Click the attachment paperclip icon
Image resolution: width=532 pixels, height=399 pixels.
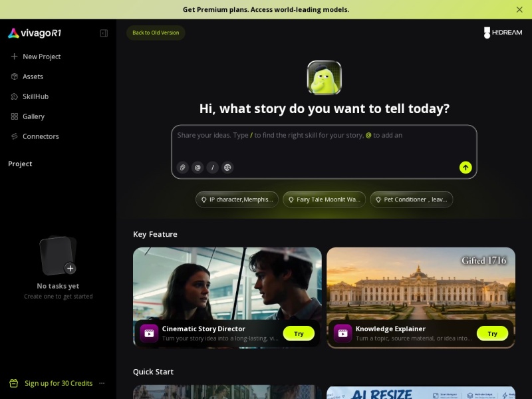(x=182, y=168)
